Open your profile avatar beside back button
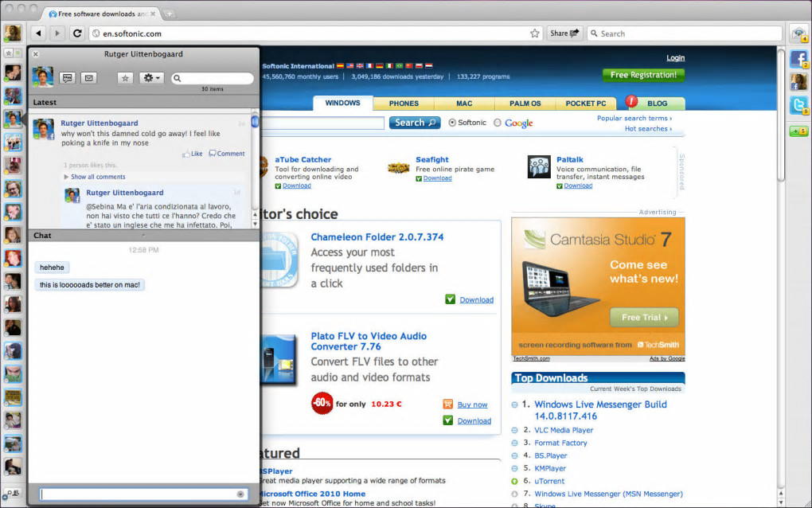812x508 pixels. [13, 33]
